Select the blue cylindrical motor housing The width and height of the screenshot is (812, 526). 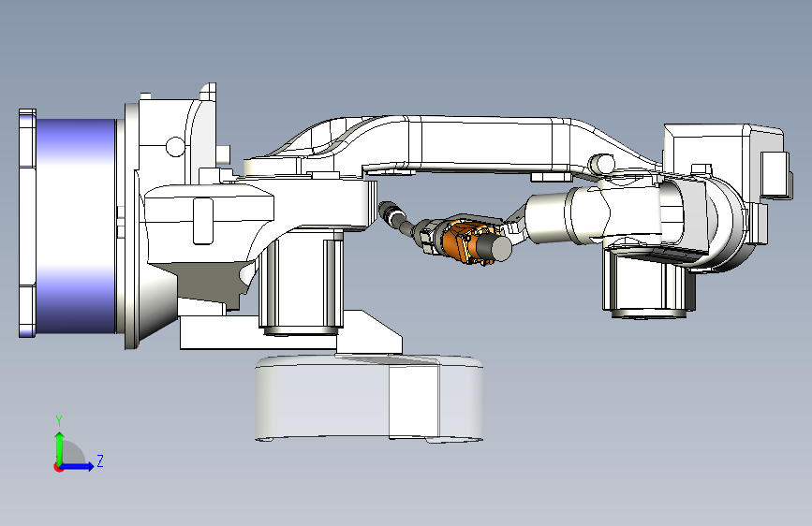pos(76,226)
